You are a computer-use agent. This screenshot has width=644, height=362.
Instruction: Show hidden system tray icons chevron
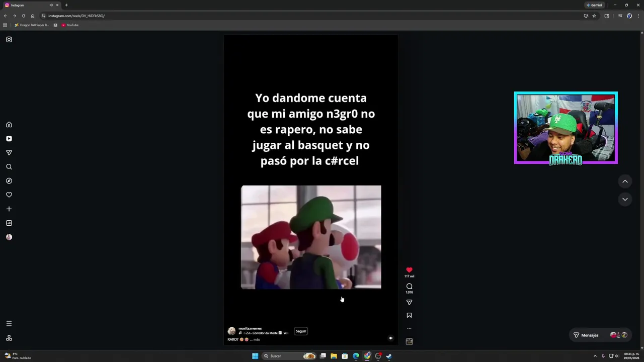(595, 356)
